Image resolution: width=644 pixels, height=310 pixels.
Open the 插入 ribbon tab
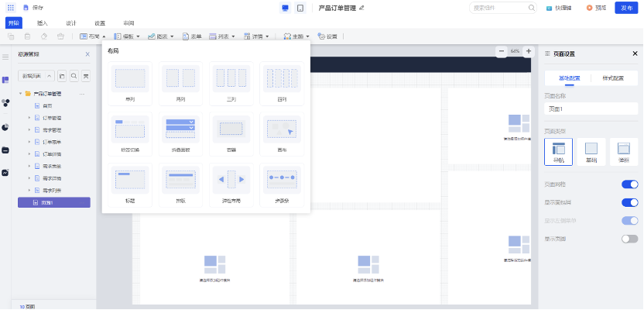[43, 23]
